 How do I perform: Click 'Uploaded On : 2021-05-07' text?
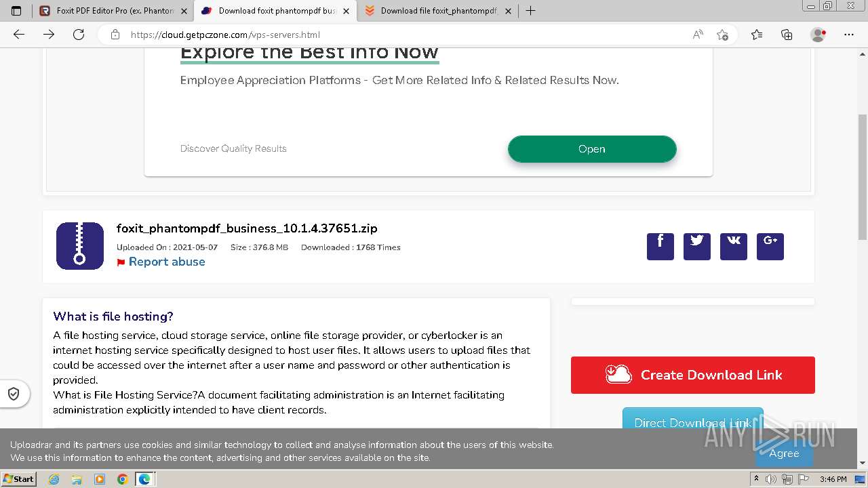(167, 247)
